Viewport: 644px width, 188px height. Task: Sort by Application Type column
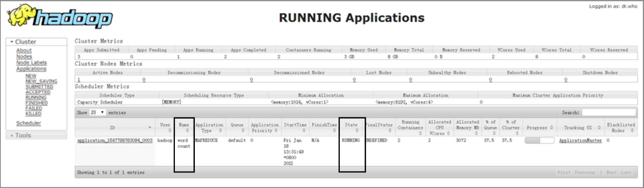tap(209, 127)
